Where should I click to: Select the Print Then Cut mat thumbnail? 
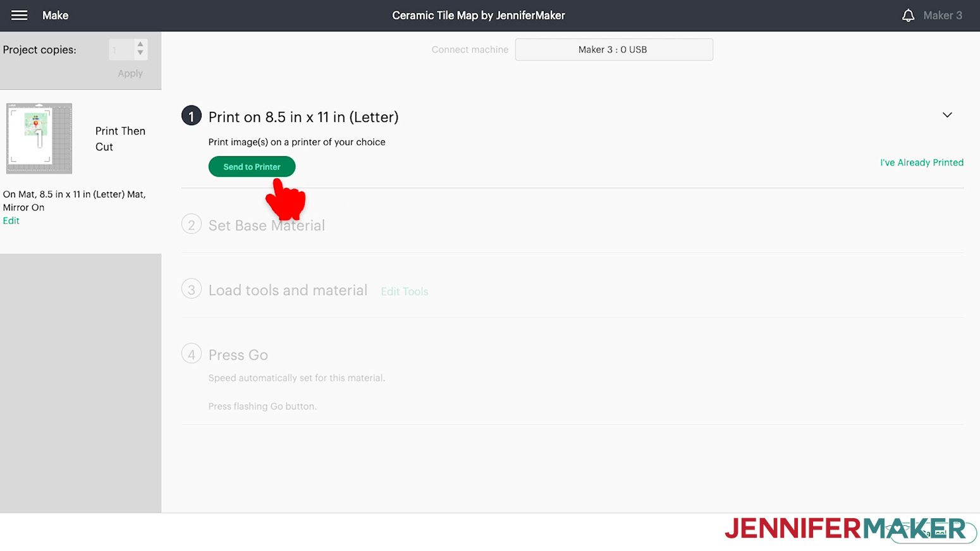(39, 138)
